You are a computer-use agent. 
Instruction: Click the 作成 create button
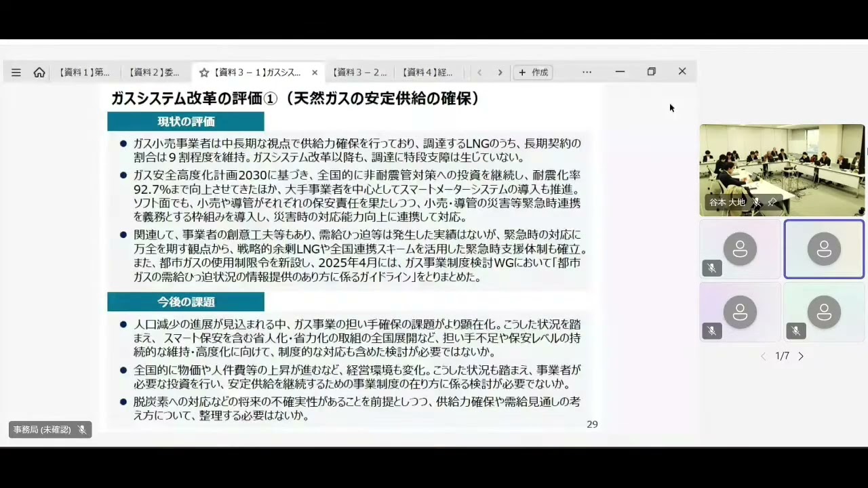pyautogui.click(x=534, y=73)
